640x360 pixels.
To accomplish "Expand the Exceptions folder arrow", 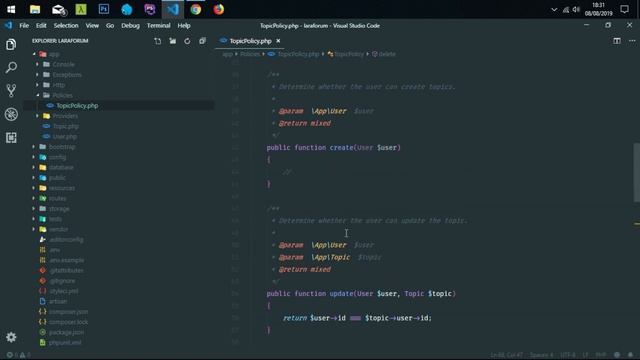I will (38, 75).
